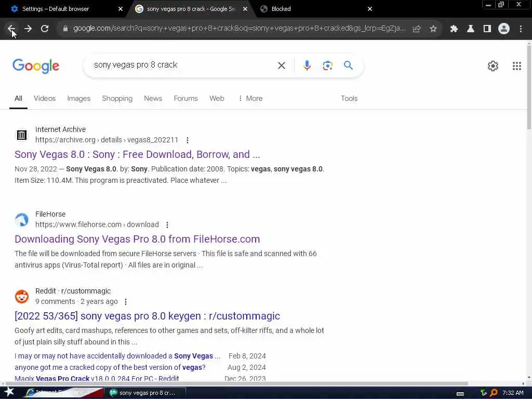The height and width of the screenshot is (399, 532).
Task: Open the profile avatar menu
Action: click(504, 29)
